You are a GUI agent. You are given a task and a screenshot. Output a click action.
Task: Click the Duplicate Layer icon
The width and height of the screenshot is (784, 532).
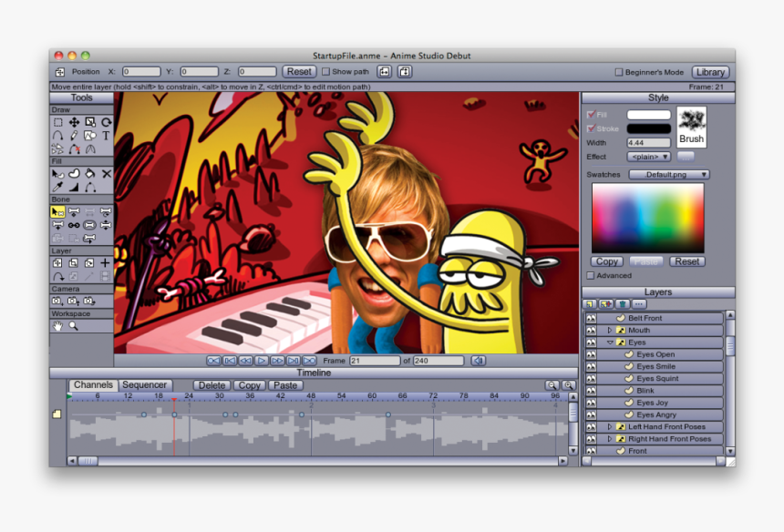[x=606, y=304]
